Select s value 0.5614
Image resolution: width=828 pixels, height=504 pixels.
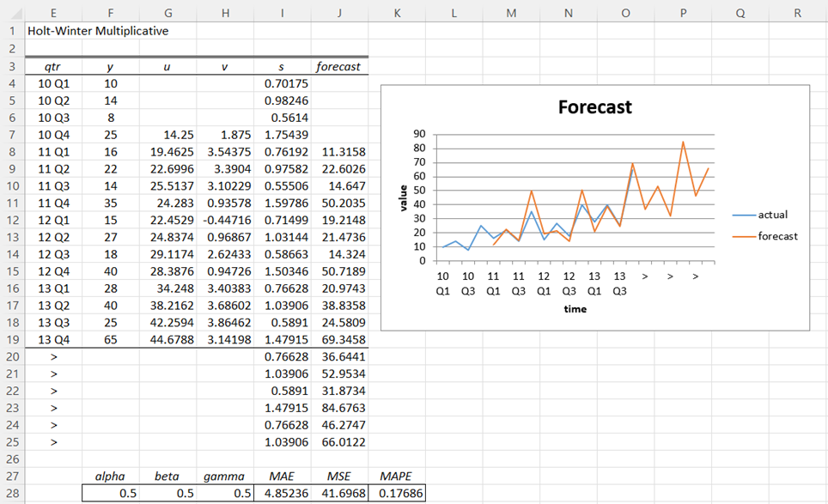pos(283,118)
